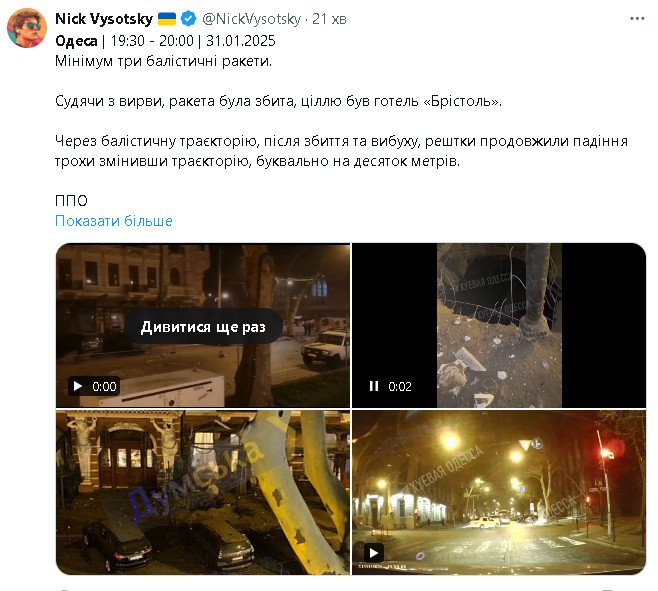Click the Nick Vysotsky display name
The image size is (658, 591).
click(x=104, y=19)
